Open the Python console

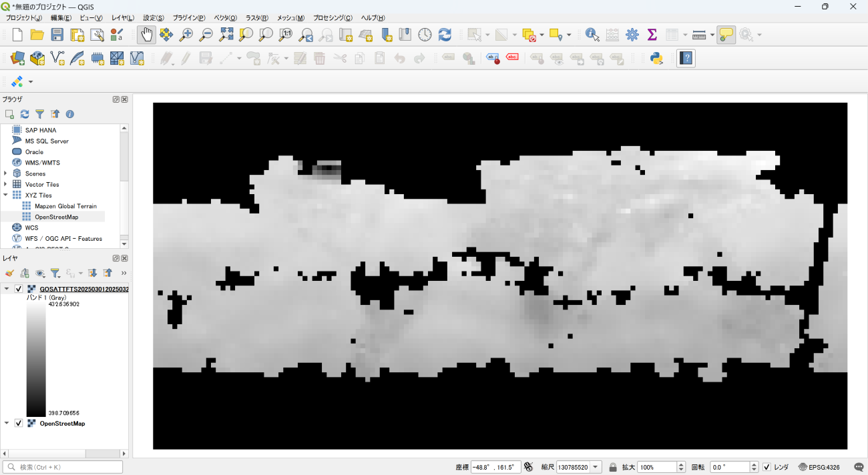[656, 58]
